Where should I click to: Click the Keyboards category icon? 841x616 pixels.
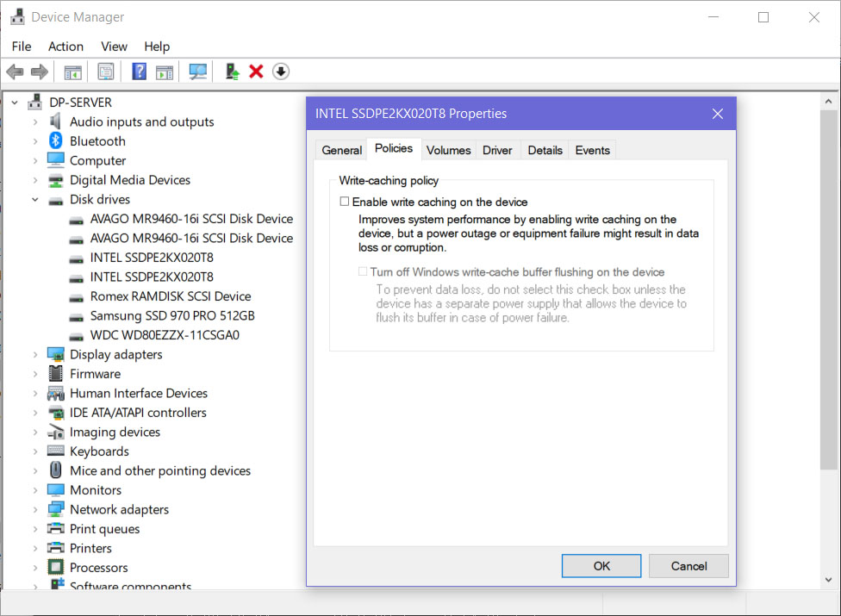tap(56, 451)
